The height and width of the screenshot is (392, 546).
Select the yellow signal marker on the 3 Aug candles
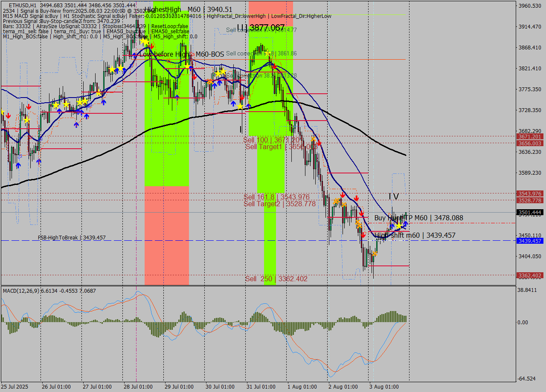(x=398, y=226)
